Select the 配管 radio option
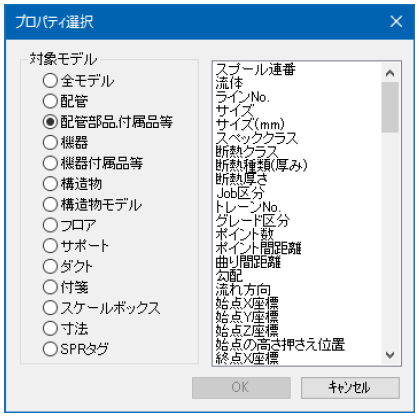The image size is (419, 416). [66, 101]
